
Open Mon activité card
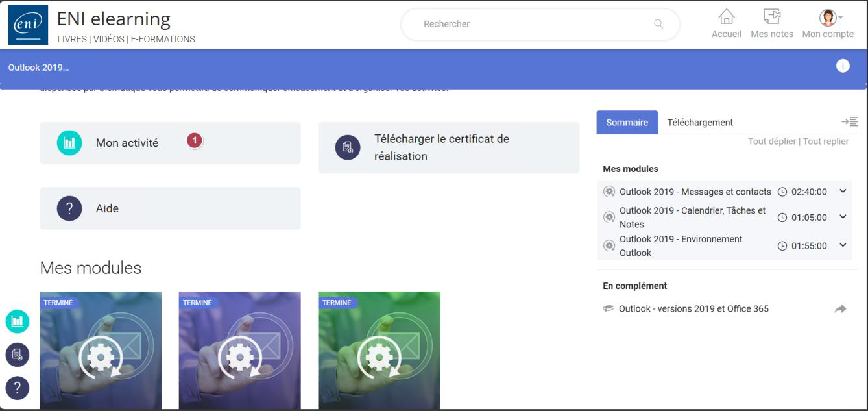[170, 143]
